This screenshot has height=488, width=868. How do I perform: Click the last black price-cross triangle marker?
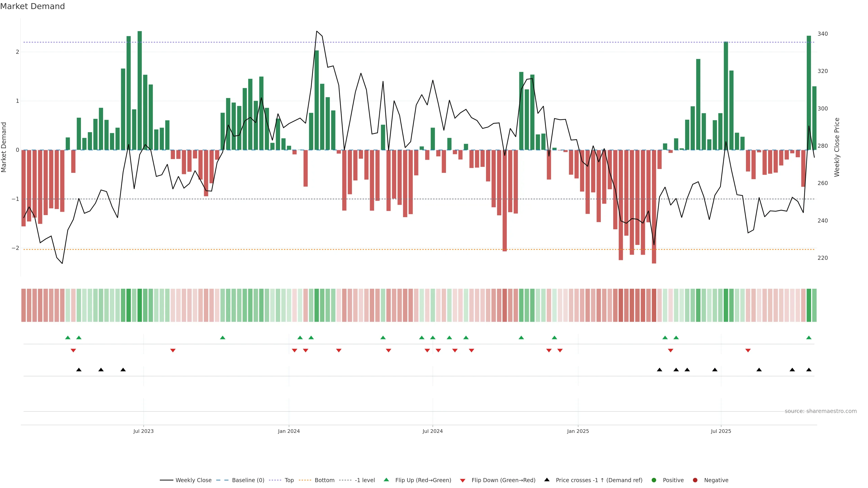click(809, 370)
